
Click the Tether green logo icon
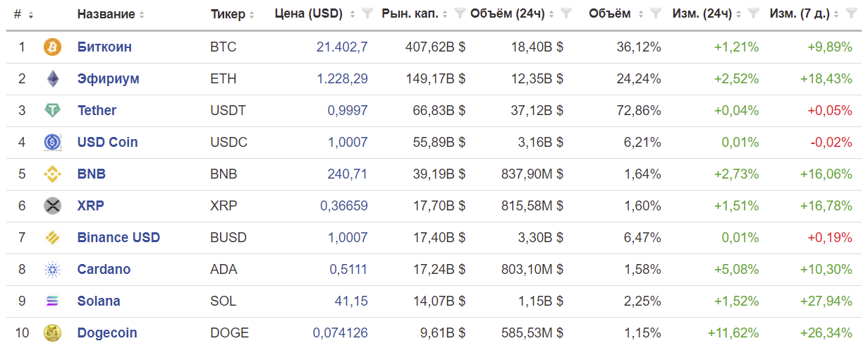[x=53, y=111]
